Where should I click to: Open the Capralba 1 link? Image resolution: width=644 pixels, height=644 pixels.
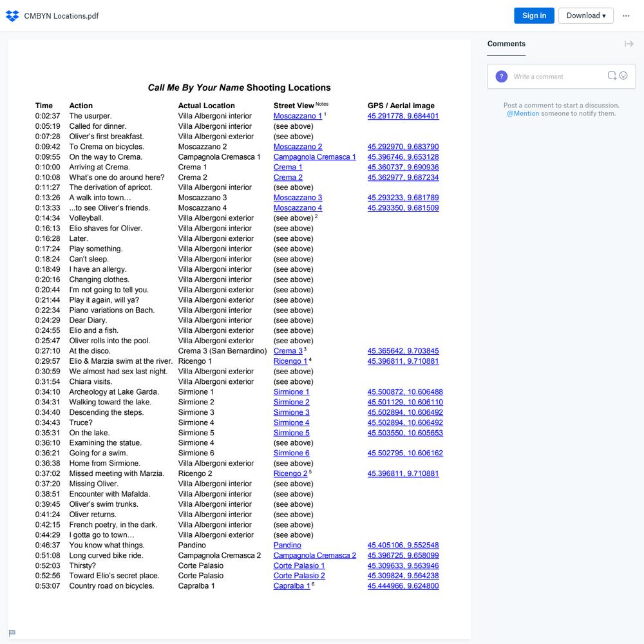(292, 586)
